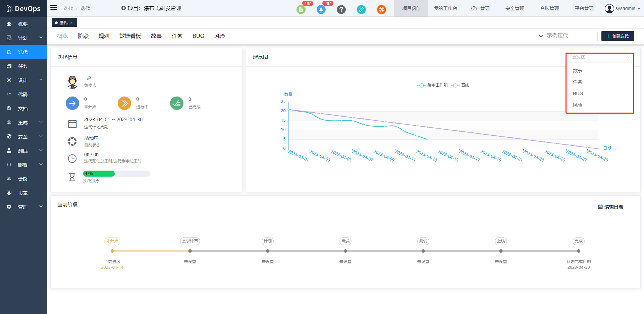Open the green document notifications icon

coord(301,10)
